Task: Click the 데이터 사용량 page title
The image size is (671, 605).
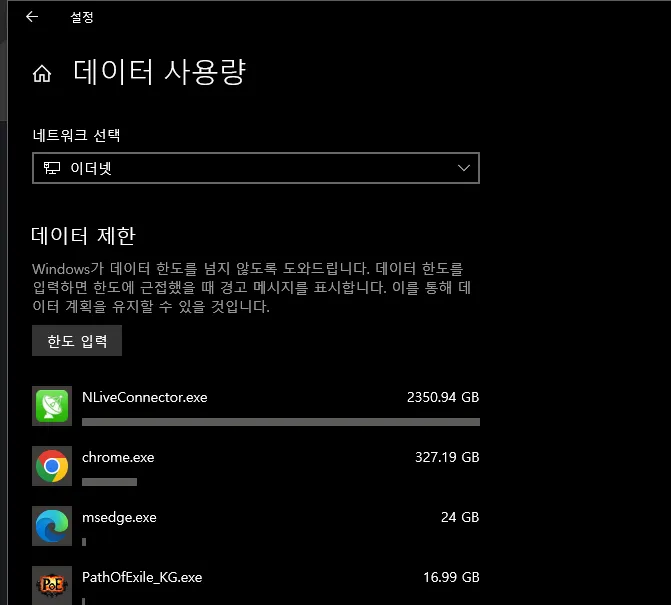Action: [x=159, y=72]
